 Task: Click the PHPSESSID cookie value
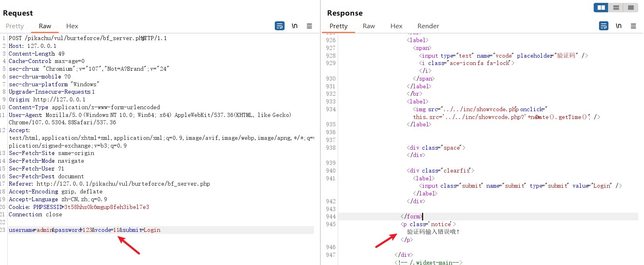tap(106, 207)
